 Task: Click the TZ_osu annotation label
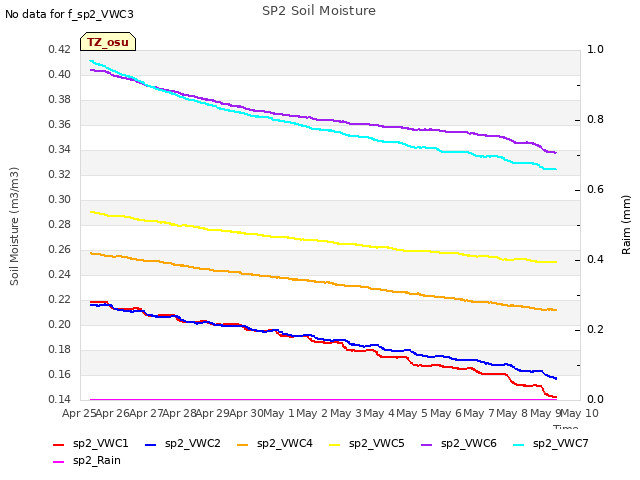point(108,42)
